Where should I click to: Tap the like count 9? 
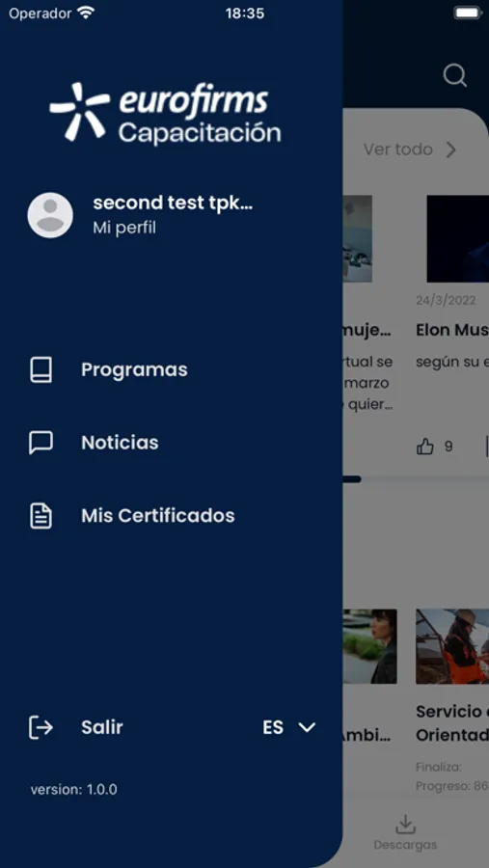(448, 447)
